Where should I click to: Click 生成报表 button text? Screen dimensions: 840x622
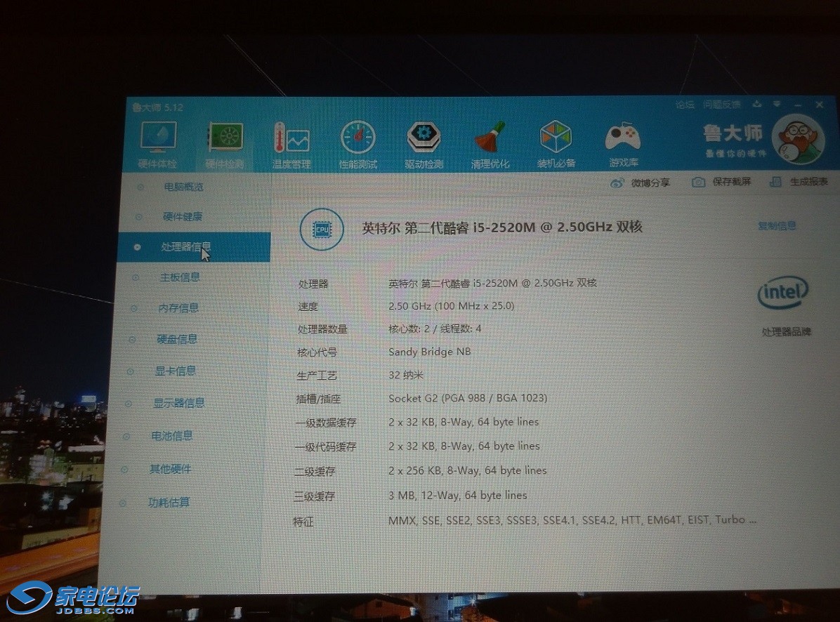pos(809,182)
